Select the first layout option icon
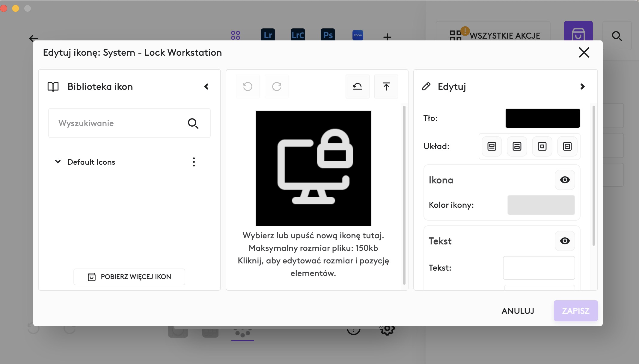Screen dimensions: 639x364 pyautogui.click(x=492, y=146)
